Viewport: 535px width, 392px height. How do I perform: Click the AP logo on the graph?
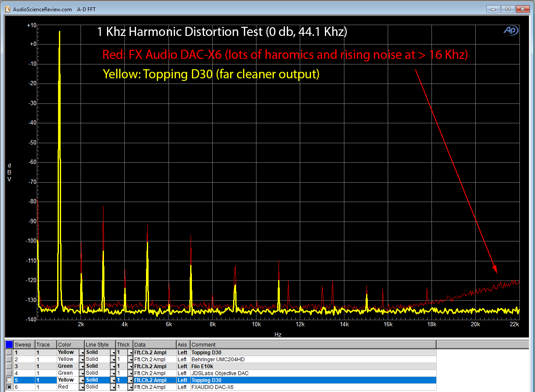pos(512,30)
